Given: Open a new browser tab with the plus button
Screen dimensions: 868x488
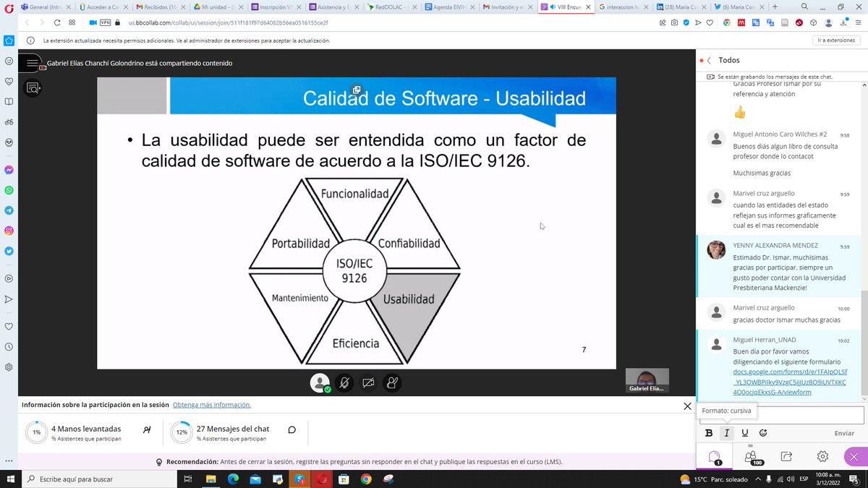Looking at the screenshot, I should tap(775, 7).
